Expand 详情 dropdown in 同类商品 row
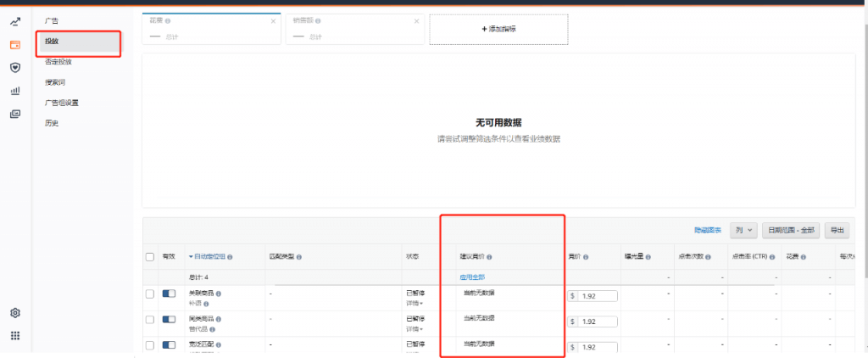 (x=415, y=328)
